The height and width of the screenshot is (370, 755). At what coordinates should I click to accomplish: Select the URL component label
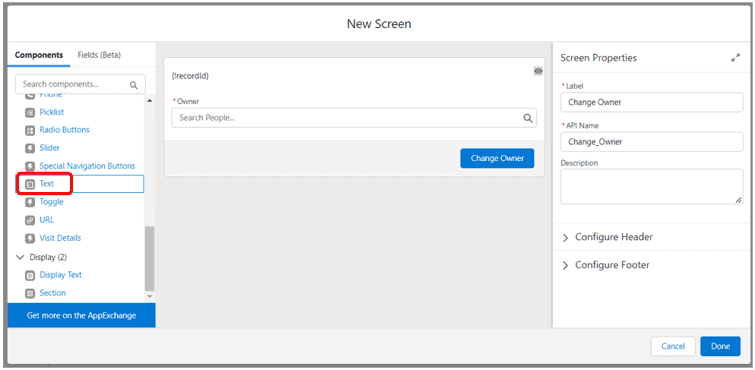[47, 220]
